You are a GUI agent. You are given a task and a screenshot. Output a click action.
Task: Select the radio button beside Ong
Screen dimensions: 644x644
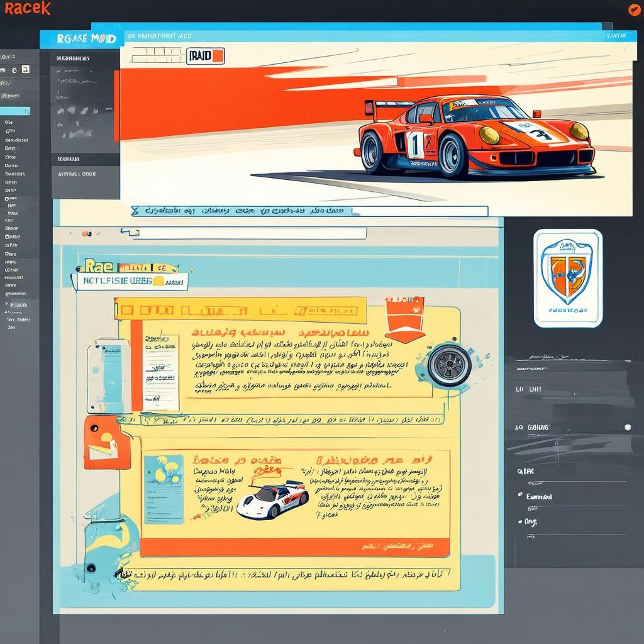[520, 521]
